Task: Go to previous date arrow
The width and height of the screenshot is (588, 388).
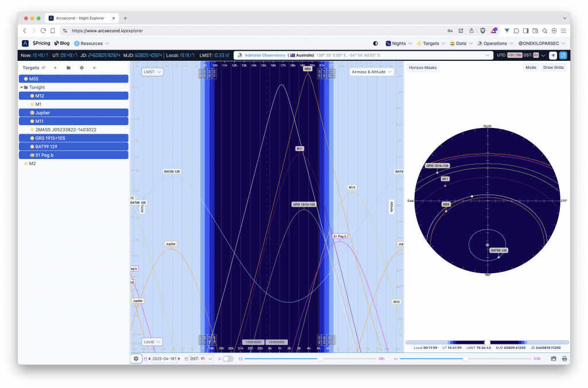Action: pos(150,359)
